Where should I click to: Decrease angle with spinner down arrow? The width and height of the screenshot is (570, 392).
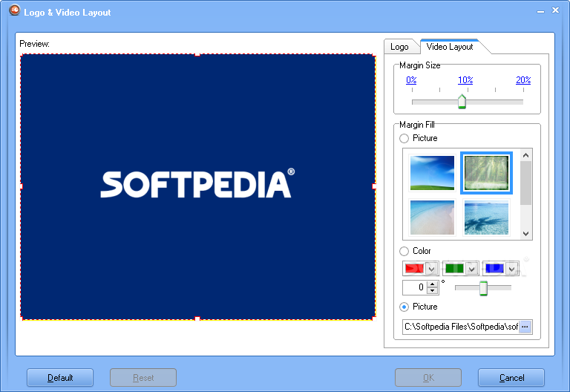coord(432,290)
